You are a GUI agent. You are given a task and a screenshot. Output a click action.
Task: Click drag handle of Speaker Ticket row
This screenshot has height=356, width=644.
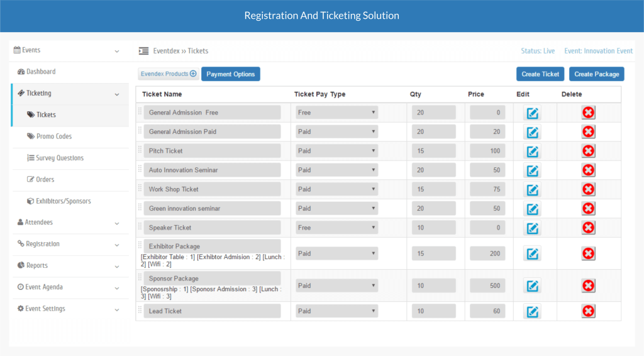tap(140, 226)
